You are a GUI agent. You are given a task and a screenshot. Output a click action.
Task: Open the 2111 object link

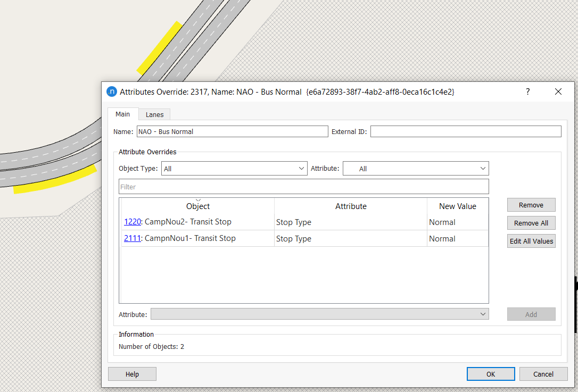coord(132,238)
